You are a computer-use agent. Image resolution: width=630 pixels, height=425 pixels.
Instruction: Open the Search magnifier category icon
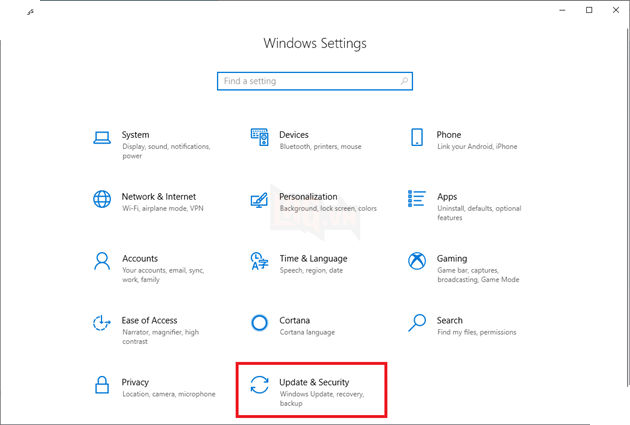point(417,323)
